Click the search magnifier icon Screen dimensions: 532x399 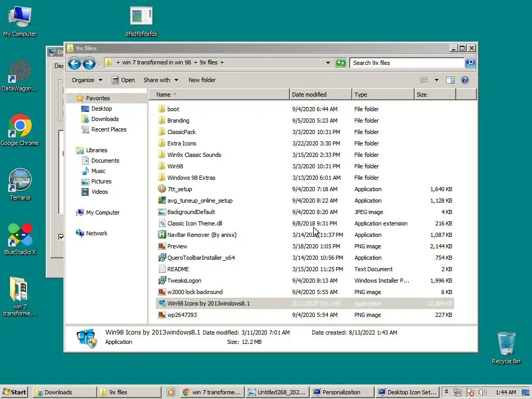470,63
